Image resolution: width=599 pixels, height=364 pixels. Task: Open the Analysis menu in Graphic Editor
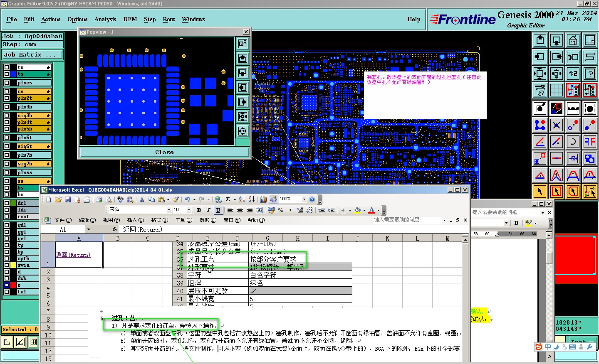coord(105,19)
